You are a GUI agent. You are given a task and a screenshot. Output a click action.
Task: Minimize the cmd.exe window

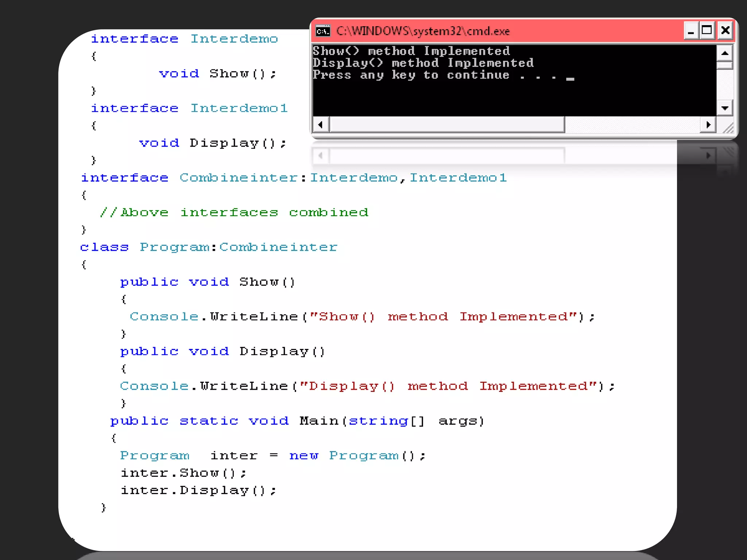point(690,31)
